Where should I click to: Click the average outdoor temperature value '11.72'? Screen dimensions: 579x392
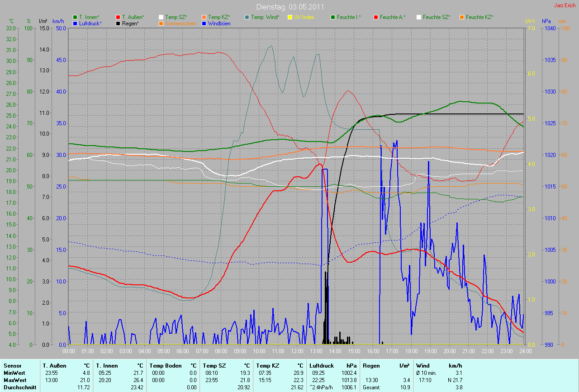point(85,387)
